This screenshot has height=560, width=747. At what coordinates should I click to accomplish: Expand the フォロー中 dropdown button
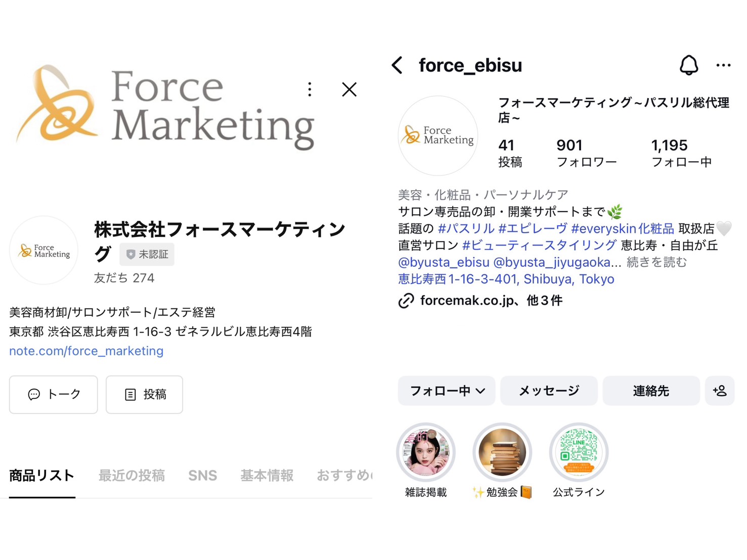tap(447, 391)
